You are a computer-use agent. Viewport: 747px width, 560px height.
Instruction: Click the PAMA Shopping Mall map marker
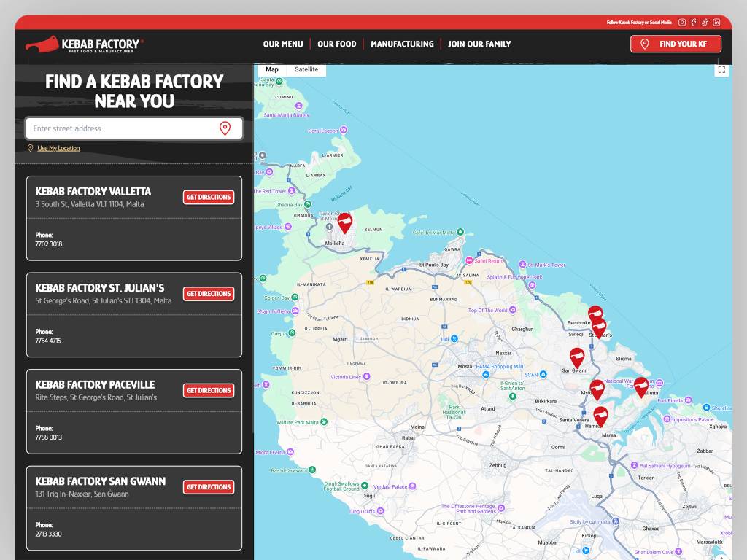pos(485,374)
